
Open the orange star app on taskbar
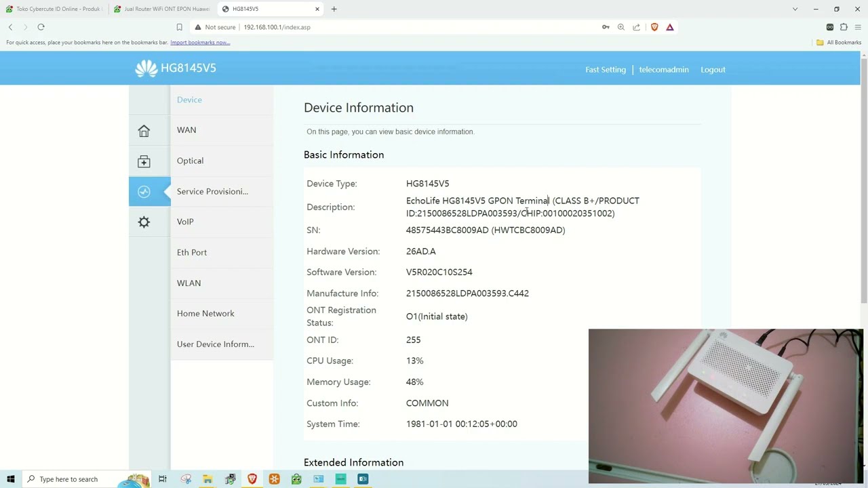point(274,479)
